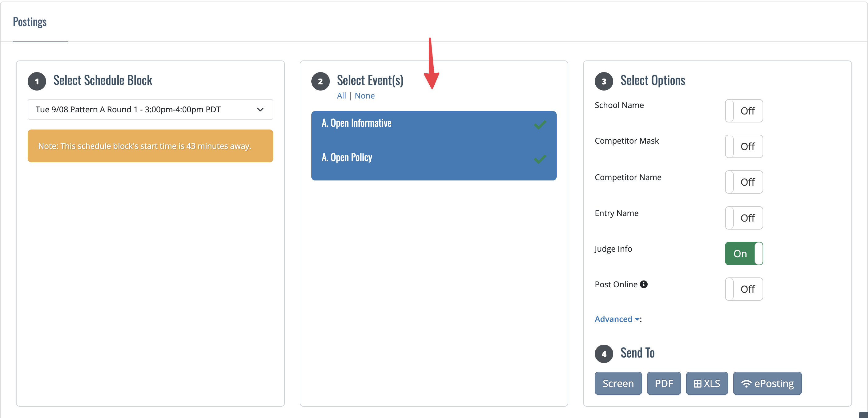Disable the Judge Info toggle
This screenshot has height=418, width=868.
[x=744, y=254]
